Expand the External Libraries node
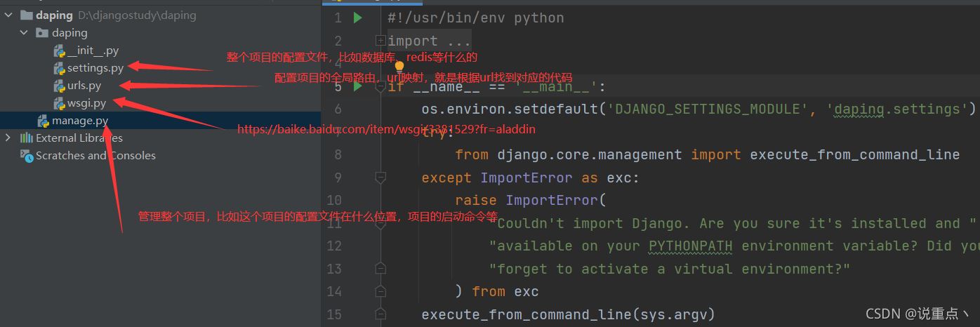 point(8,138)
